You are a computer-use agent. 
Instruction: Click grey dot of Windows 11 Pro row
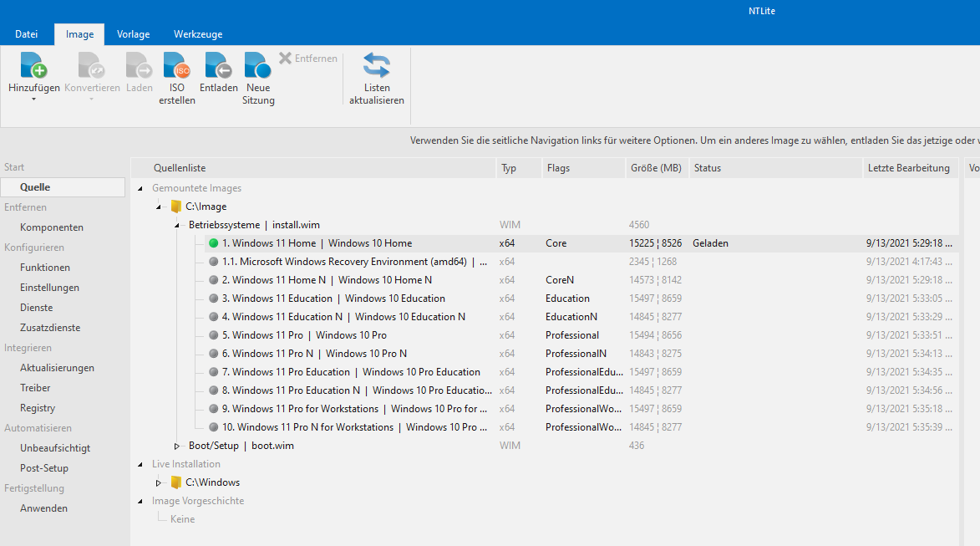click(x=214, y=335)
